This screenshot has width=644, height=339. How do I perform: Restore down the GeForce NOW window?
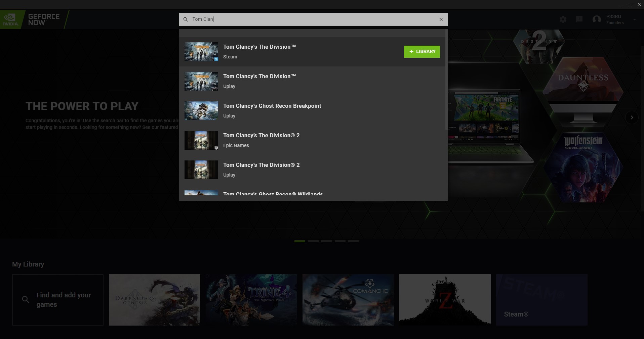[630, 5]
